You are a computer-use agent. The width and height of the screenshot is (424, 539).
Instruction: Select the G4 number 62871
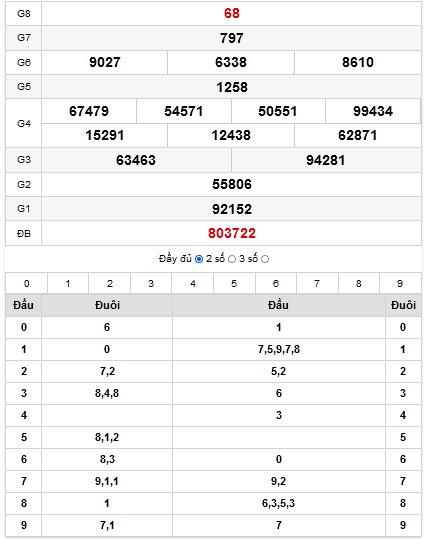click(358, 135)
